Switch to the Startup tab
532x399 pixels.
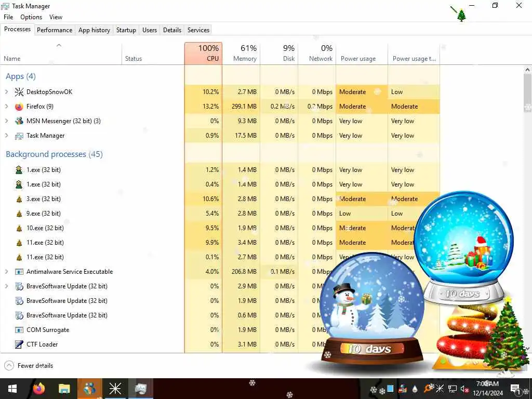point(126,30)
